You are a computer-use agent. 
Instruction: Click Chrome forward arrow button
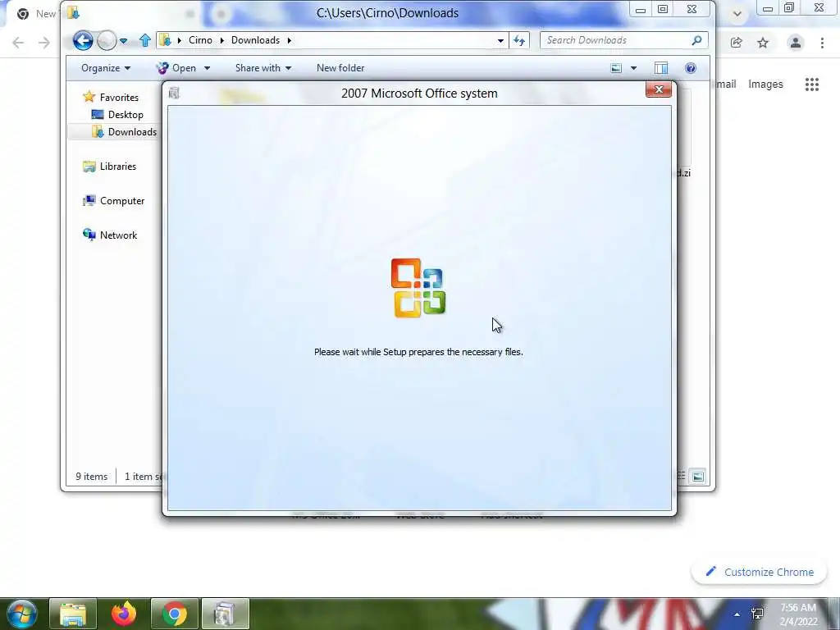click(44, 43)
